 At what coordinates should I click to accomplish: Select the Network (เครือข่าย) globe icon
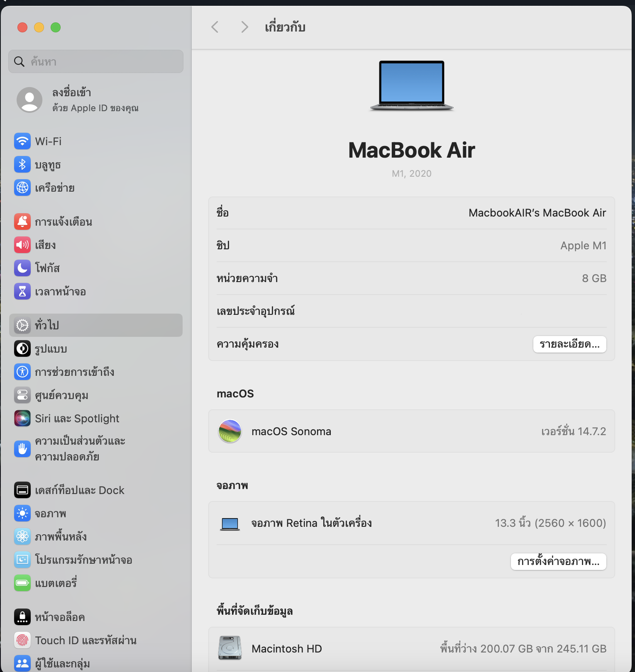pos(22,187)
